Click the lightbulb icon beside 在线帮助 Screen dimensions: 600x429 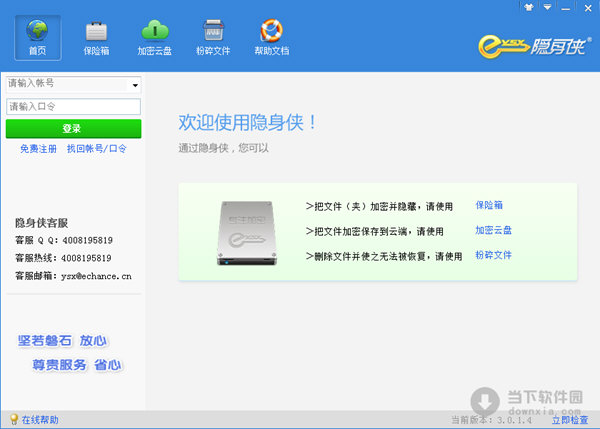[x=13, y=420]
